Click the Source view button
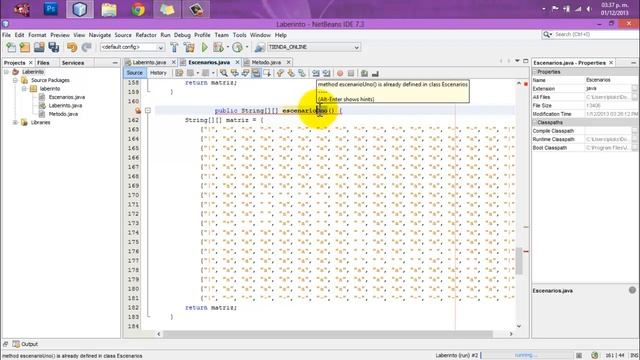This screenshot has height=360, width=640. click(x=135, y=73)
